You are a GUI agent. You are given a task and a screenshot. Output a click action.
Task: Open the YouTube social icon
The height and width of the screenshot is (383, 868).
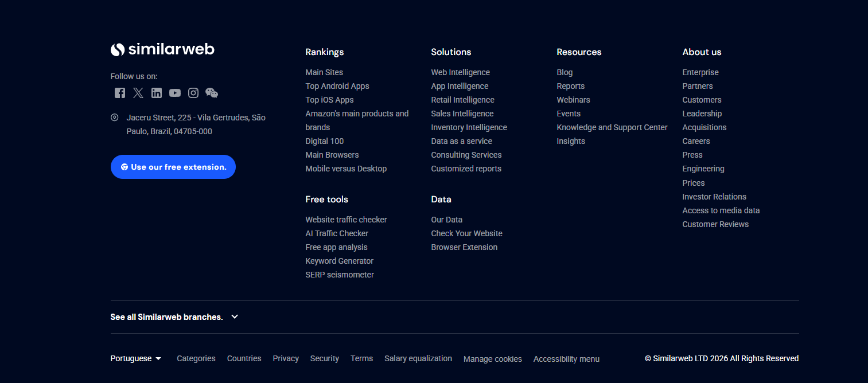click(175, 93)
